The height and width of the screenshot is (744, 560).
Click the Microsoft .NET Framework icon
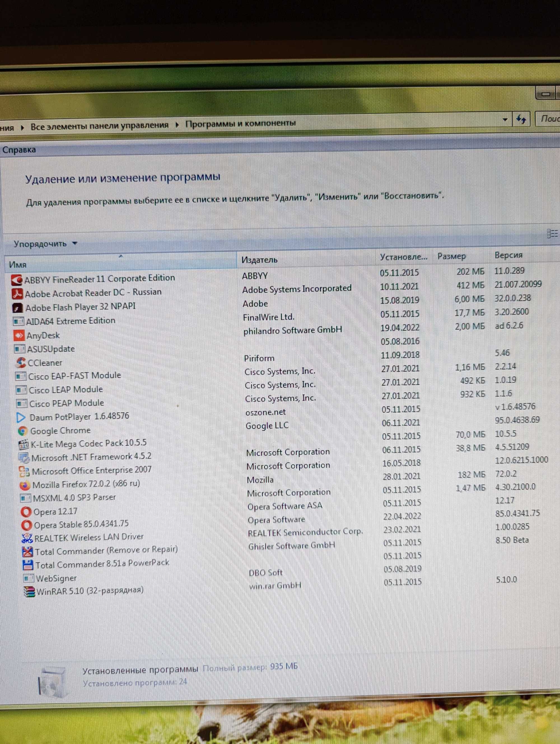[24, 458]
